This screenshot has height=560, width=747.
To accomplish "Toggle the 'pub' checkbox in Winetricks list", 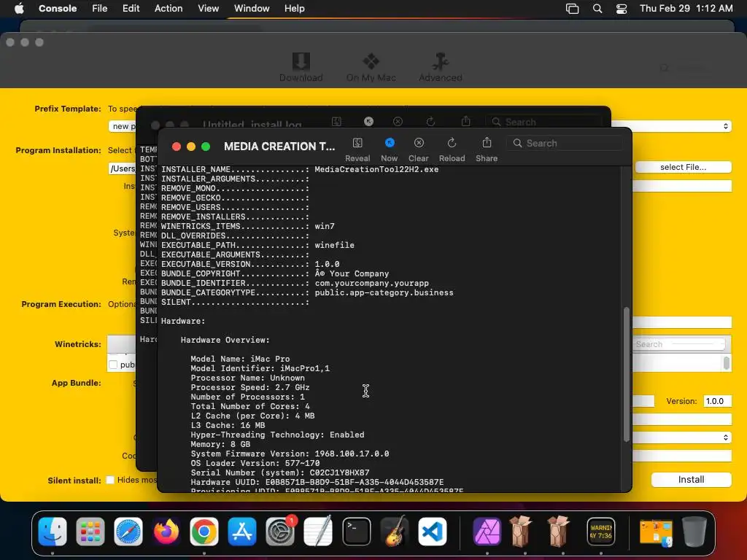I will [113, 365].
